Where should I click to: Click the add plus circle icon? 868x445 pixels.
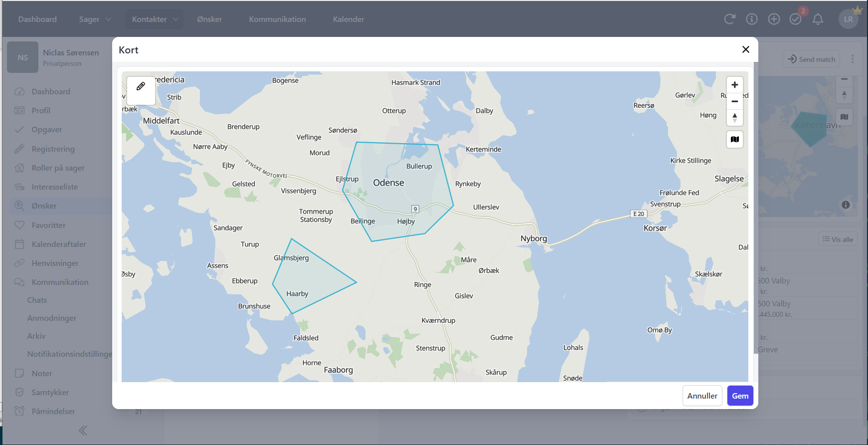point(774,19)
